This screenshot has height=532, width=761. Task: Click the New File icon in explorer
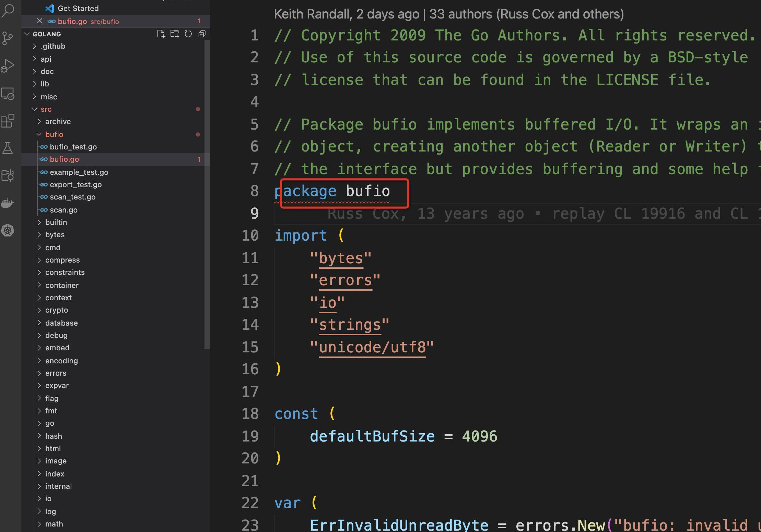pyautogui.click(x=161, y=34)
